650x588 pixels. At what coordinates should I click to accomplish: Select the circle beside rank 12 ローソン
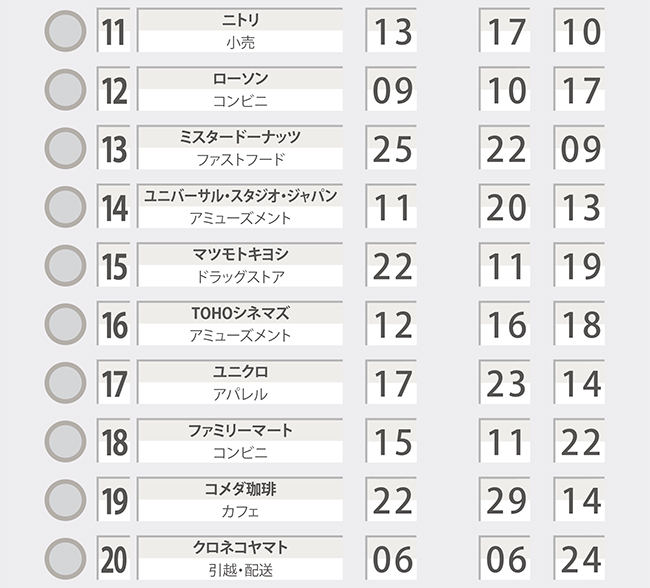click(65, 90)
